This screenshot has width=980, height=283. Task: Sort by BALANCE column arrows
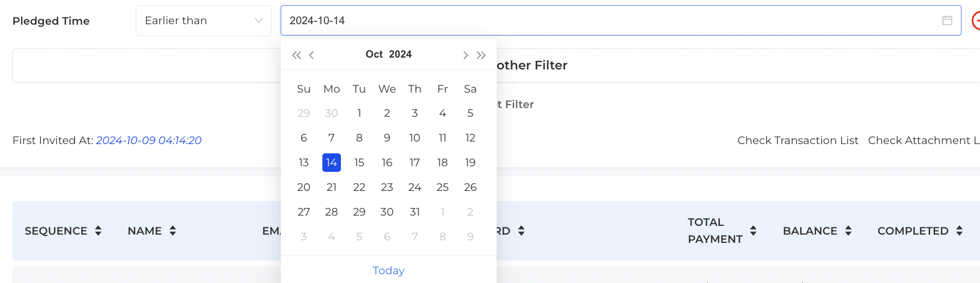click(x=848, y=231)
